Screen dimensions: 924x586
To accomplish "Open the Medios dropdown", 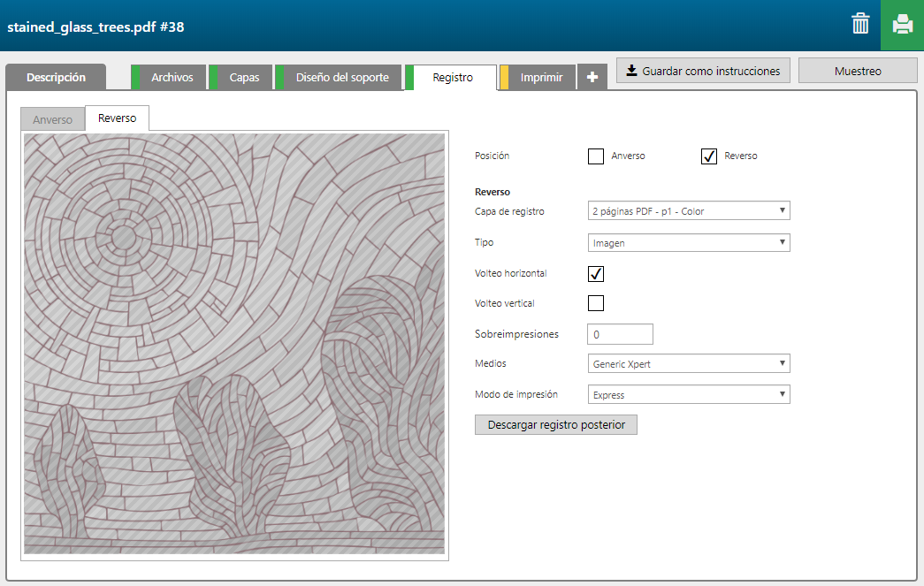I will [688, 363].
